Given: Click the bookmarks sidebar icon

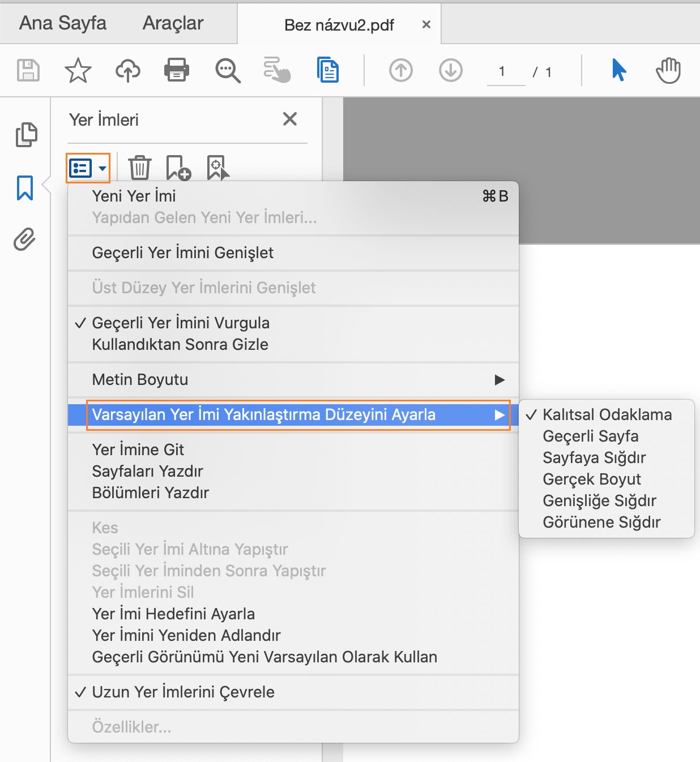Looking at the screenshot, I should [25, 188].
